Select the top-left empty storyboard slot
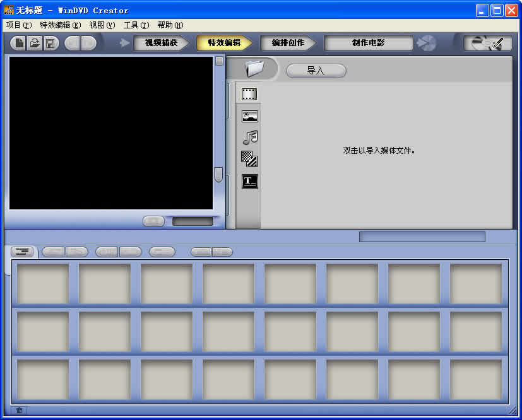 coord(43,284)
